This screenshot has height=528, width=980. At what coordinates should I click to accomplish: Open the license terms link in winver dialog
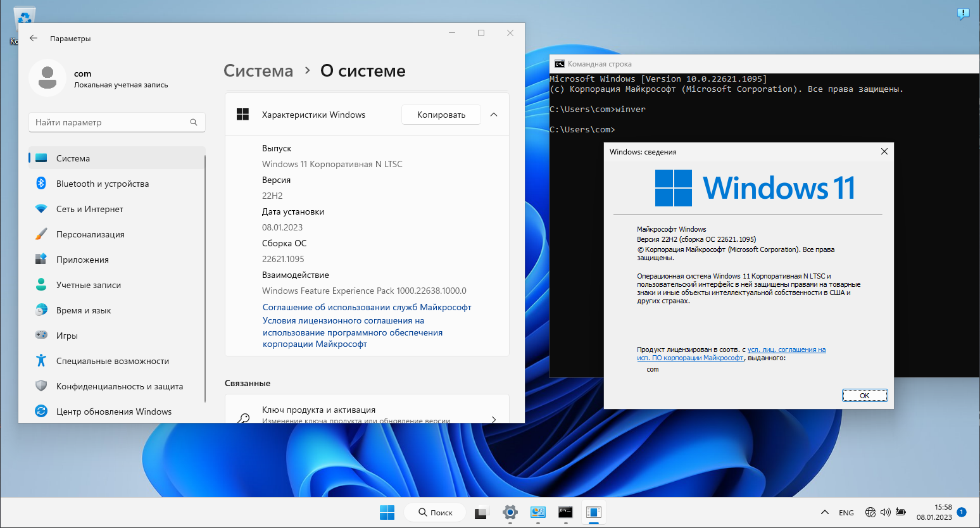(731, 353)
